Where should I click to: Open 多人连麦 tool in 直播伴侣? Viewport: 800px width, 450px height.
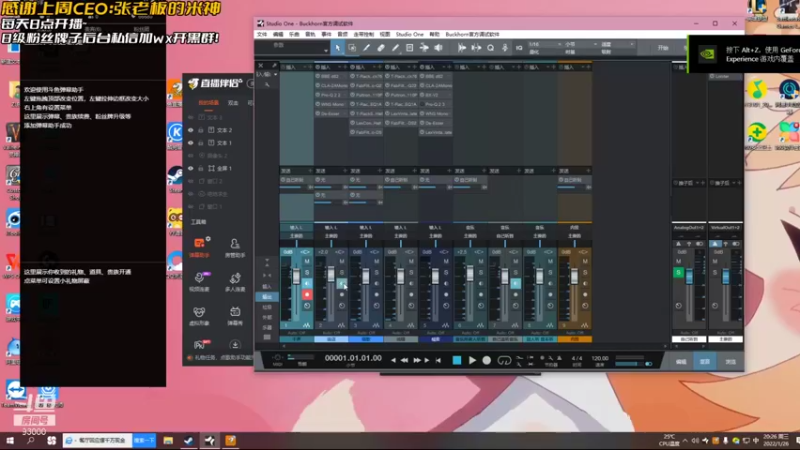tap(235, 281)
